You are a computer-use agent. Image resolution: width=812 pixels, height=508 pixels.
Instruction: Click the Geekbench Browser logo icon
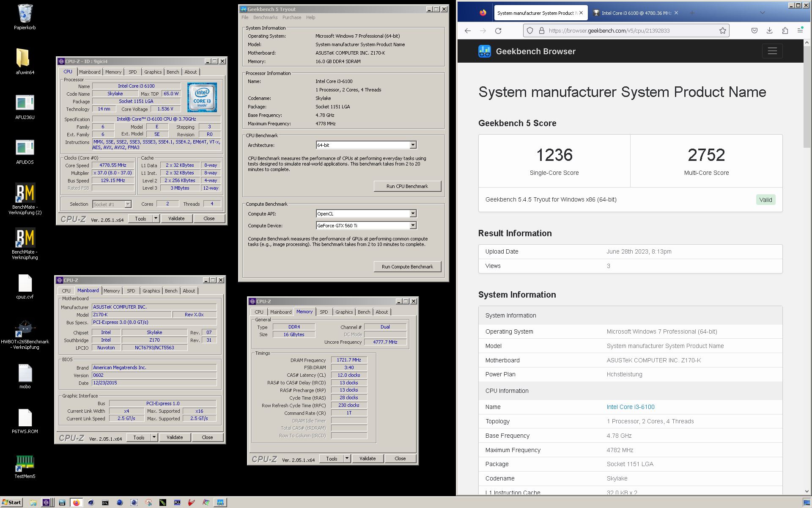coord(484,51)
